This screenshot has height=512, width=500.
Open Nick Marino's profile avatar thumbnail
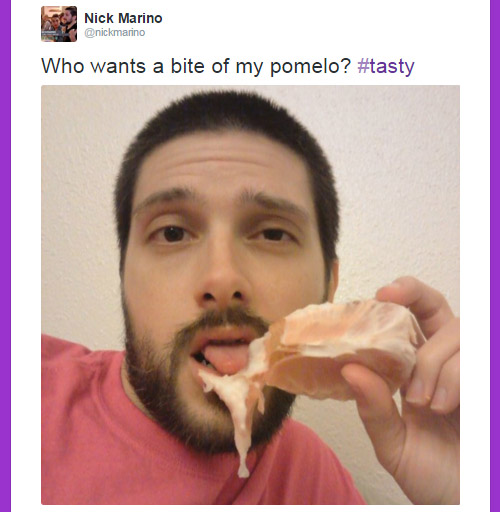tap(59, 24)
